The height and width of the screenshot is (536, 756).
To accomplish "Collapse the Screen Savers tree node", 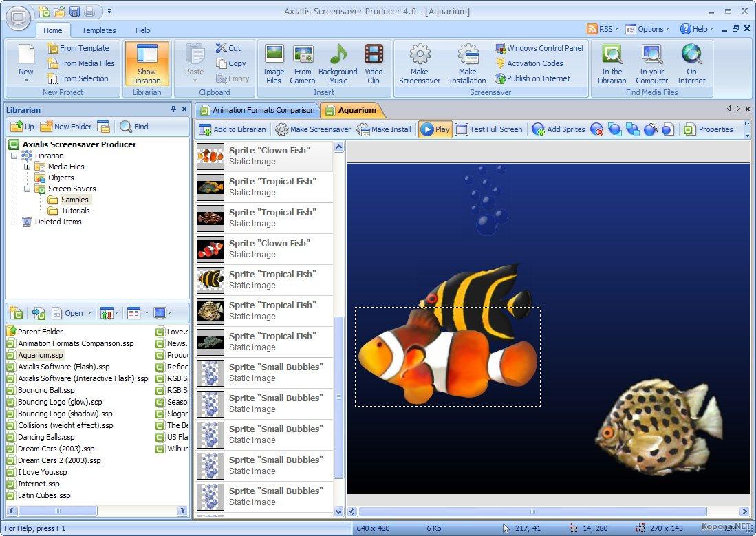I will [x=28, y=189].
